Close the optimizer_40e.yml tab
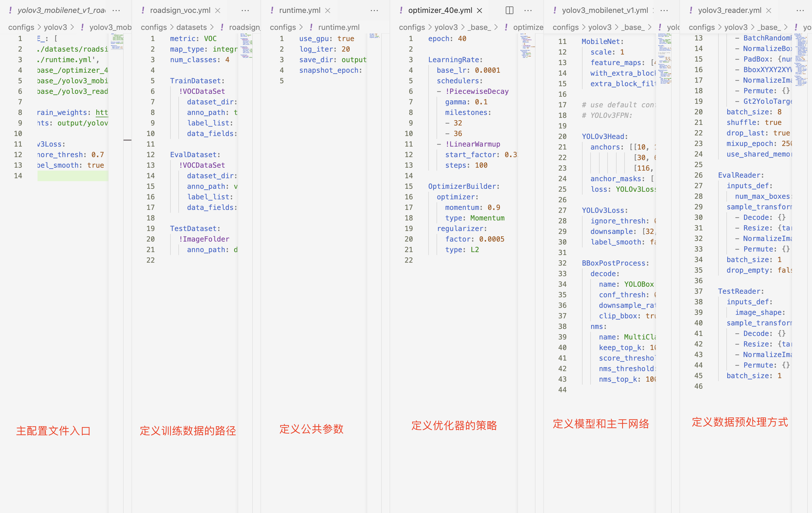812x513 pixels. click(480, 11)
